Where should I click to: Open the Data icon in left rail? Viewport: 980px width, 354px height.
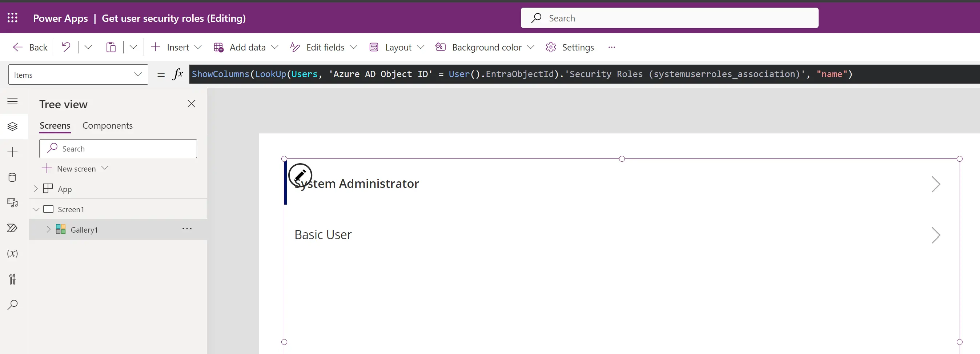click(12, 178)
